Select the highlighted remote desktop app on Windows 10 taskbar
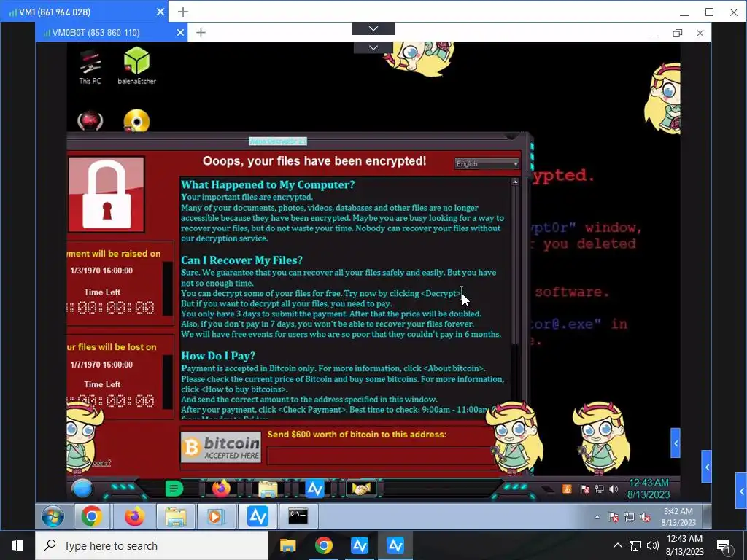Screen dimensions: 747x560 (x=395, y=545)
